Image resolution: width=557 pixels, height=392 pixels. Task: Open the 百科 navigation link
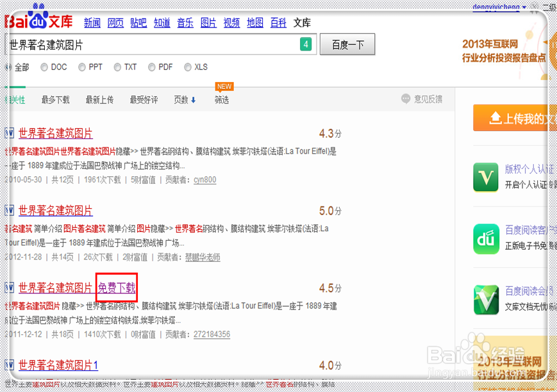pos(278,22)
